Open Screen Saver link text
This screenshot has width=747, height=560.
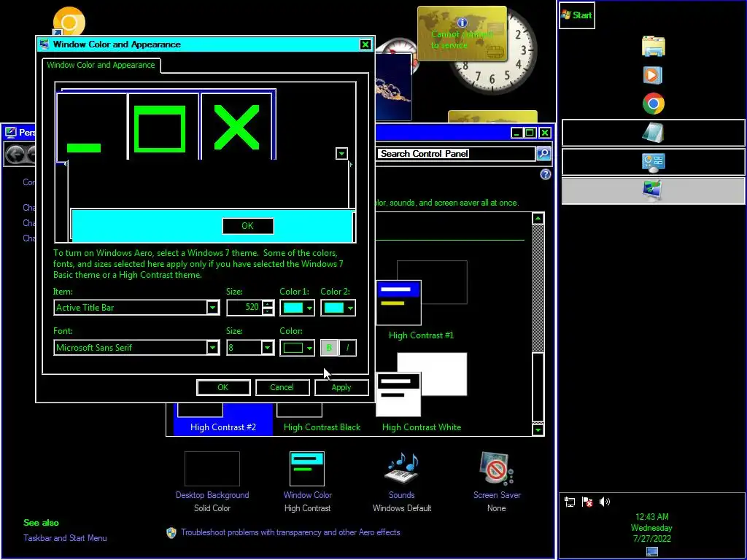(497, 495)
